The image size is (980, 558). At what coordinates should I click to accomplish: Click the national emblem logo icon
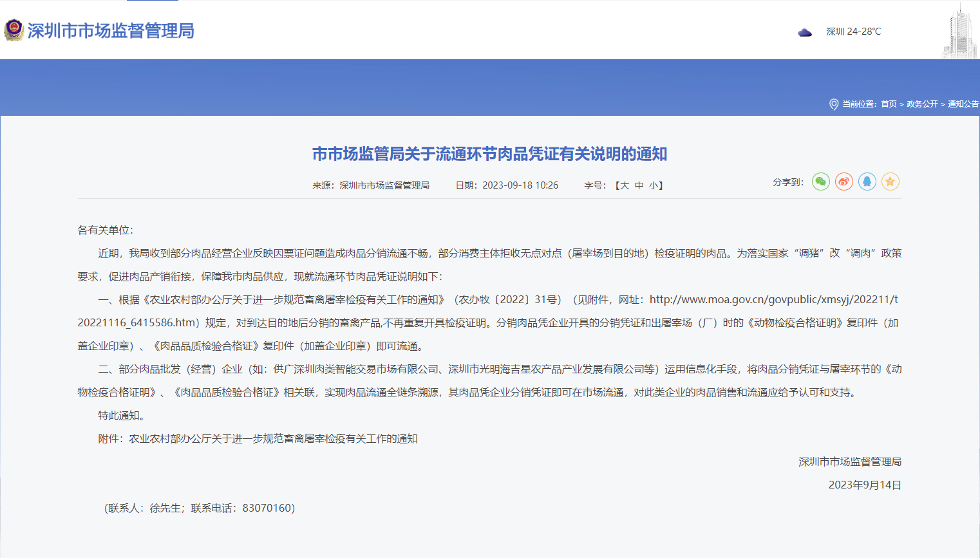14,30
